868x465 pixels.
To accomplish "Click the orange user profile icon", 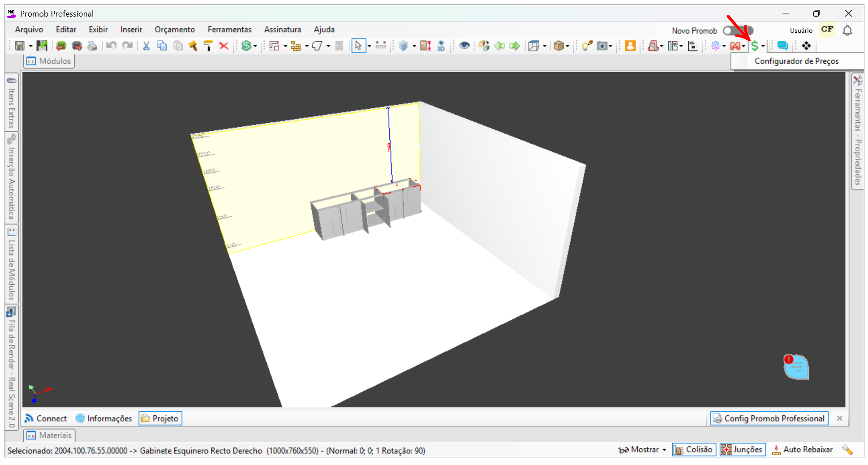I will [630, 46].
